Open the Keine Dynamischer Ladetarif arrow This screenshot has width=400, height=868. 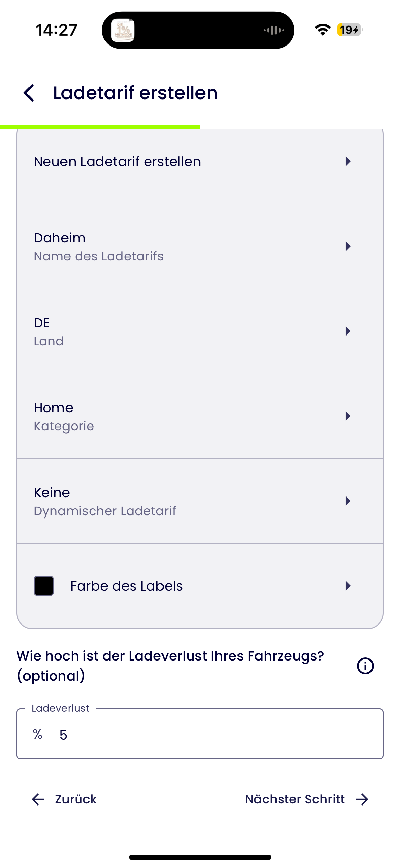pyautogui.click(x=348, y=501)
